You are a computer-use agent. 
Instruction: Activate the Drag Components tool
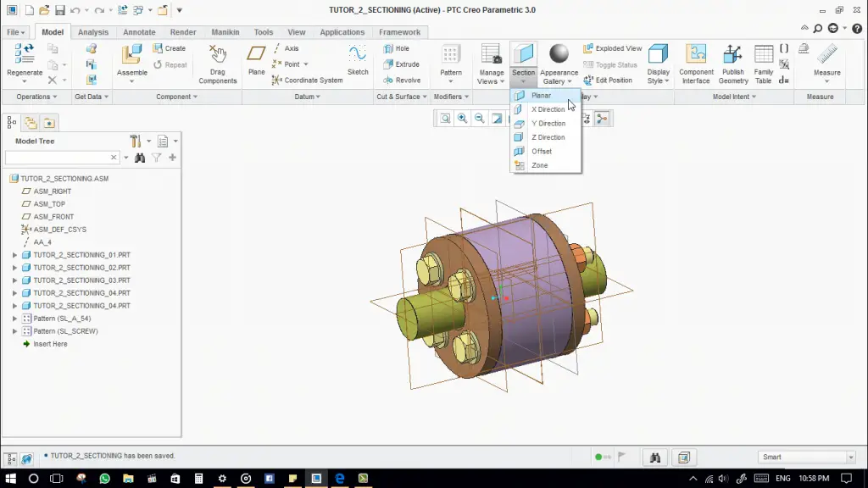(x=218, y=58)
